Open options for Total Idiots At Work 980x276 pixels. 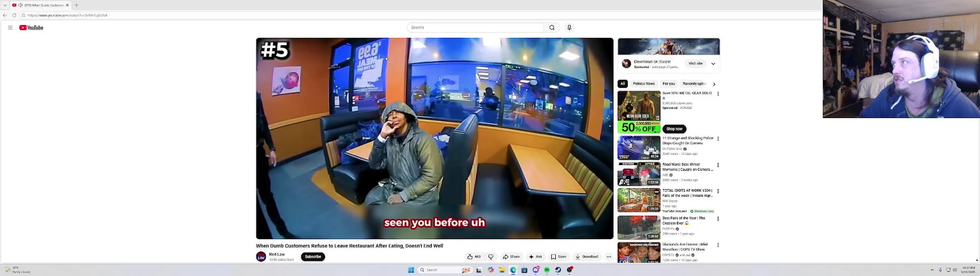[x=718, y=191]
